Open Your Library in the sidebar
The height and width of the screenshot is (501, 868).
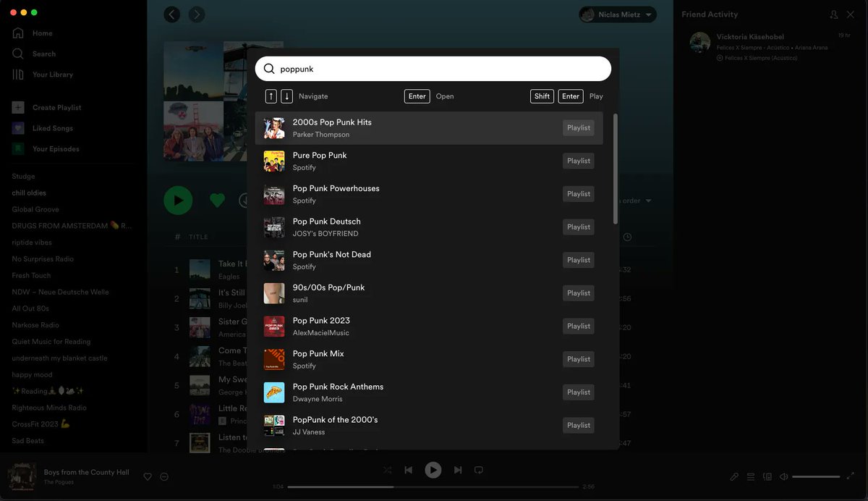[43, 75]
